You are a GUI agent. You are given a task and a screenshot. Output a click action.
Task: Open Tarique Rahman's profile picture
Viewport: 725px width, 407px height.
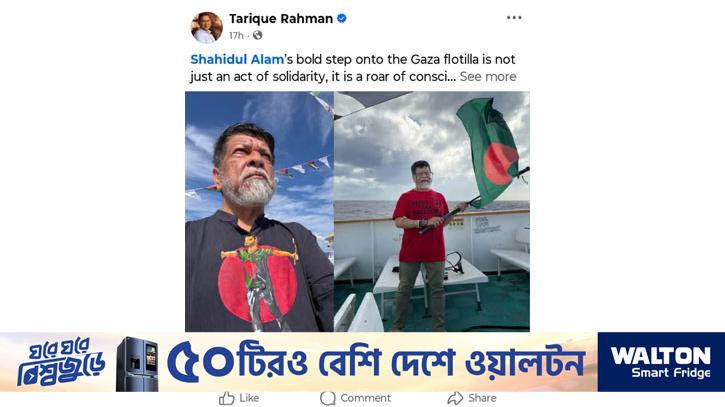click(207, 27)
